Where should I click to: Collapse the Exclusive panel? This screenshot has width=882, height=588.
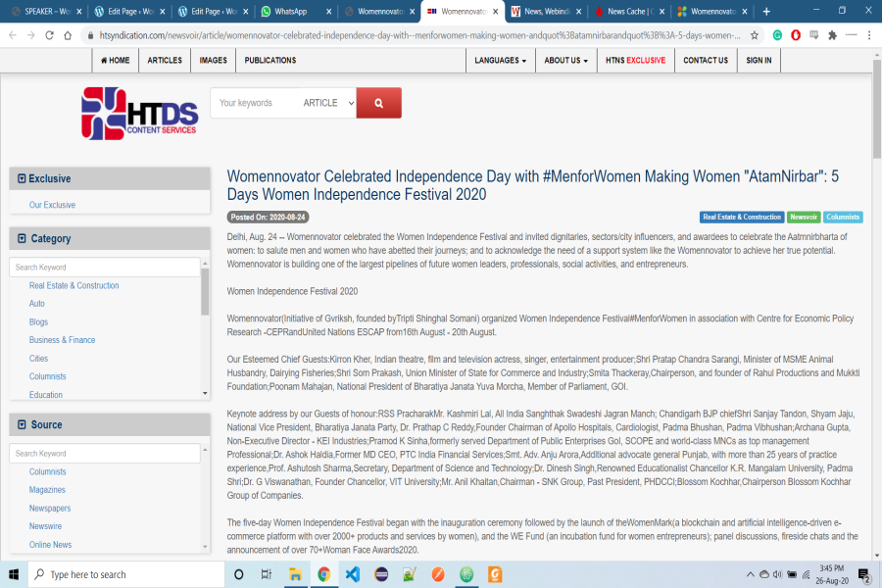[22, 179]
